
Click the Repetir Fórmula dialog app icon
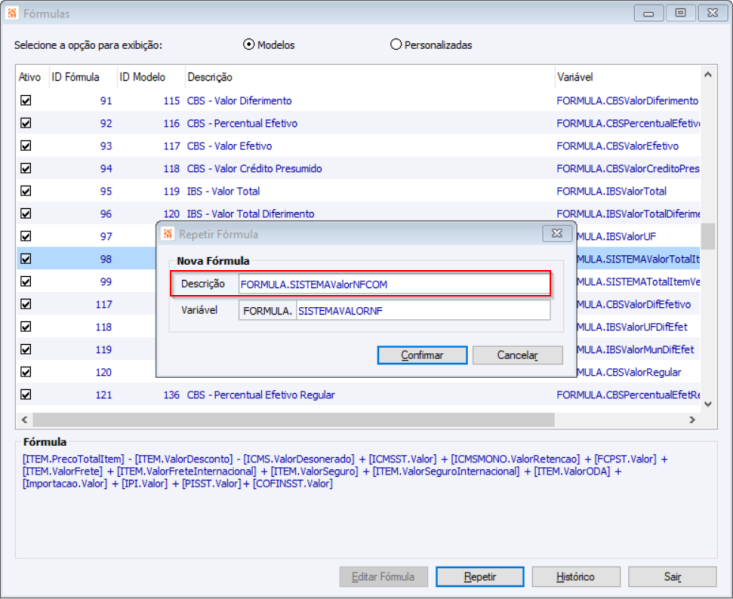tap(168, 234)
